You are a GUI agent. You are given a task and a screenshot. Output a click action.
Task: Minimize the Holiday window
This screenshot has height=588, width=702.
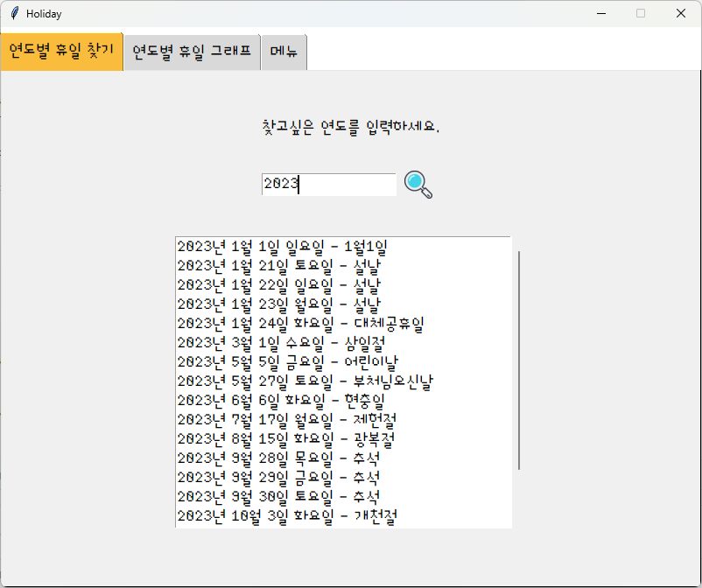[601, 13]
